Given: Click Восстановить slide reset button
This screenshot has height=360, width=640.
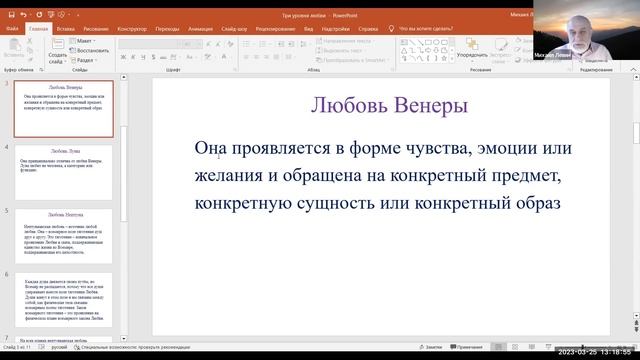Looking at the screenshot, I should tap(89, 51).
